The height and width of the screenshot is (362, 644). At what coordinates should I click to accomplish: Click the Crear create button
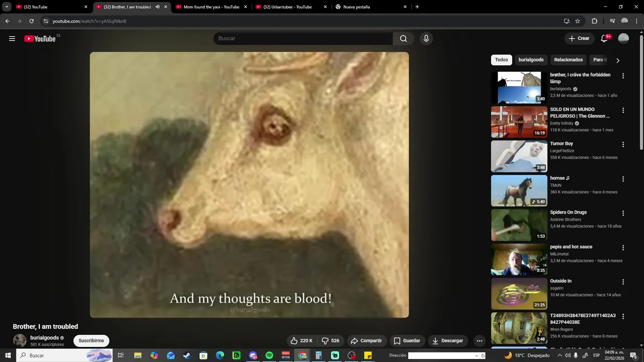(579, 39)
